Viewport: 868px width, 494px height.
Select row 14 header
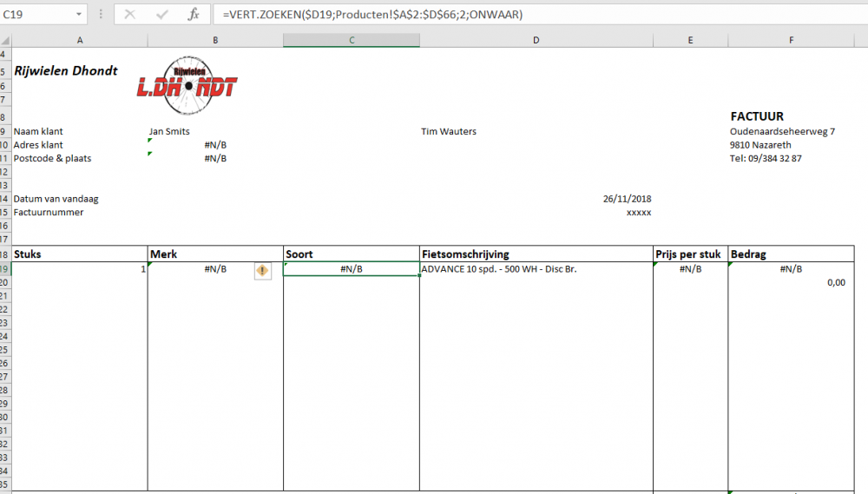pos(5,199)
